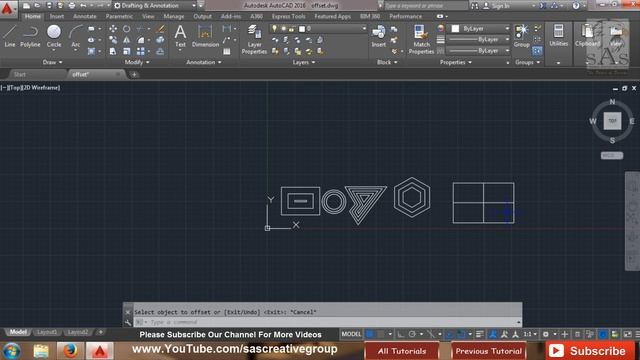Image resolution: width=640 pixels, height=360 pixels.
Task: Toggle lineweight display in status bar
Action: click(x=480, y=334)
